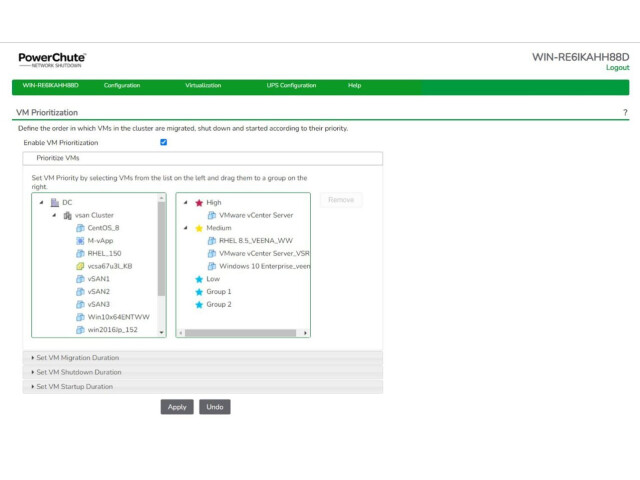The height and width of the screenshot is (480, 640).
Task: Click the WIN-RE6IKAHH88D hostname heading
Action: 580,57
